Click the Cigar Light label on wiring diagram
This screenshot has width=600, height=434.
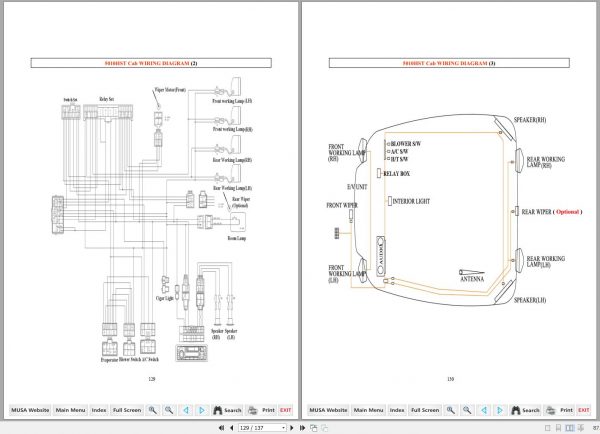click(x=165, y=298)
